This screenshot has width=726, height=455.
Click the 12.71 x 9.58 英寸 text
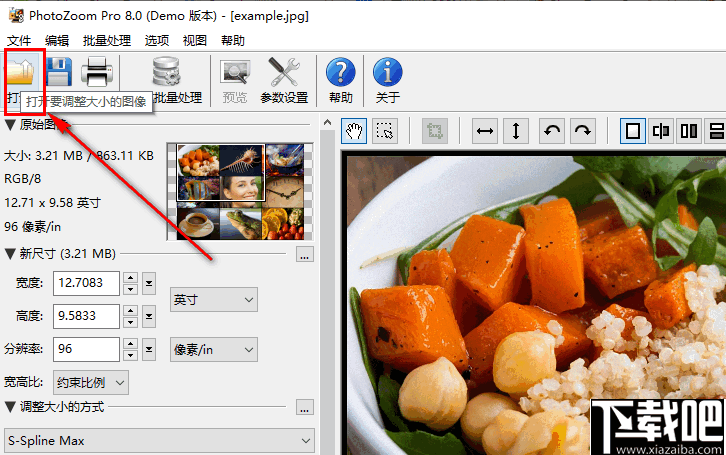(52, 203)
